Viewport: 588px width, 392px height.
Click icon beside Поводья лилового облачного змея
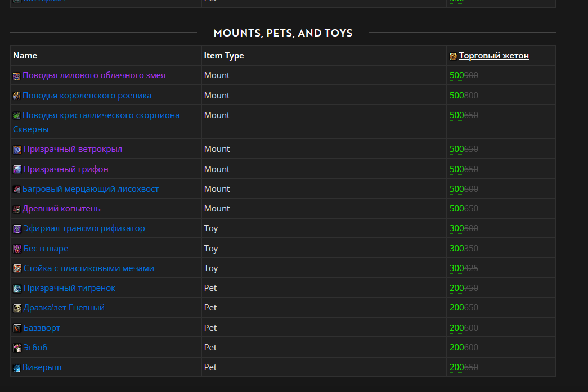[x=17, y=76]
